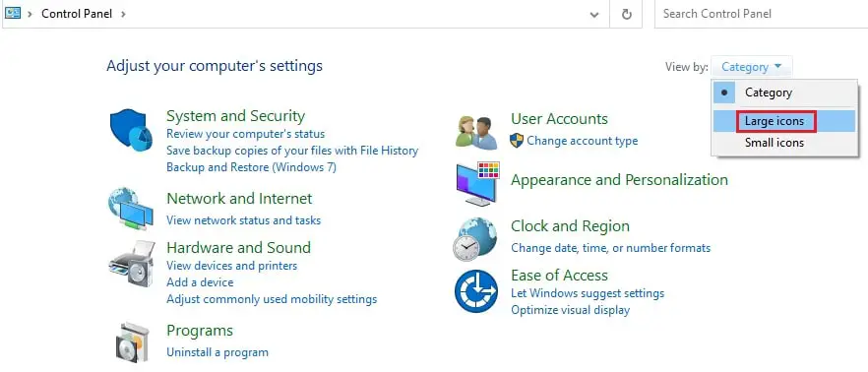Click the Network and Internet globe icon
This screenshot has width=868, height=372.
(131, 209)
